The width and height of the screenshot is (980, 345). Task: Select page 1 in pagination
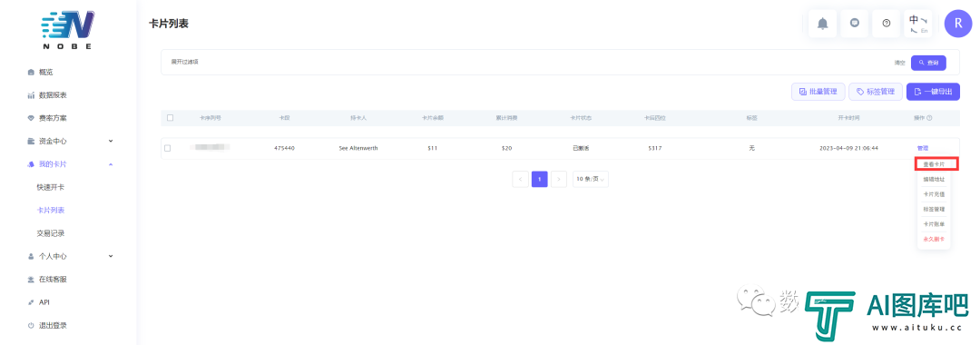[x=539, y=179]
